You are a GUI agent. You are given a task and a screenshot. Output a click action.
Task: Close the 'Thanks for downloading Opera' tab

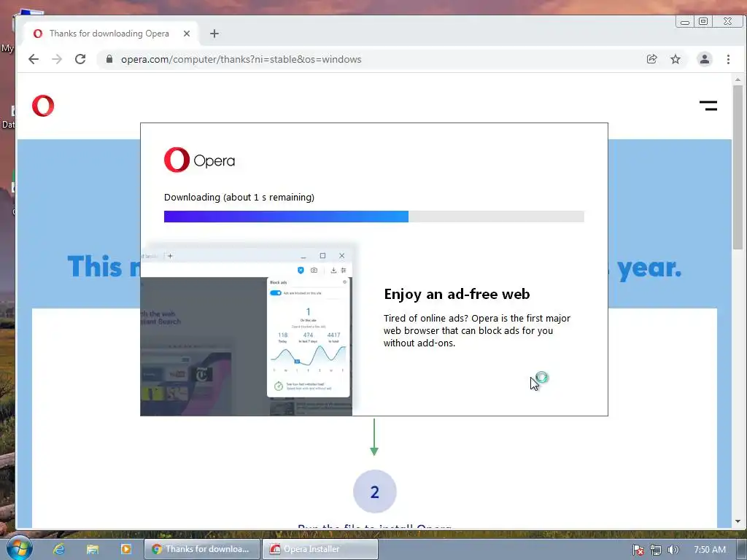(x=187, y=34)
